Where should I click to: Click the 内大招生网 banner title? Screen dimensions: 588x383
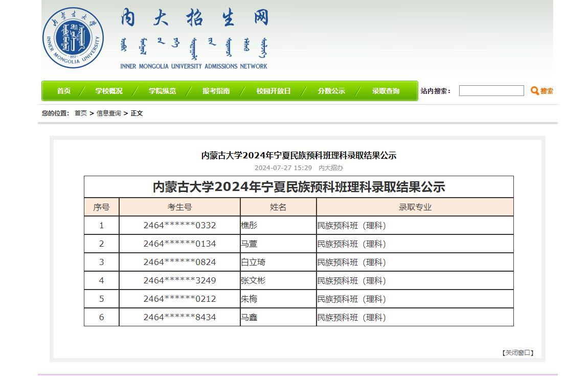pos(195,17)
